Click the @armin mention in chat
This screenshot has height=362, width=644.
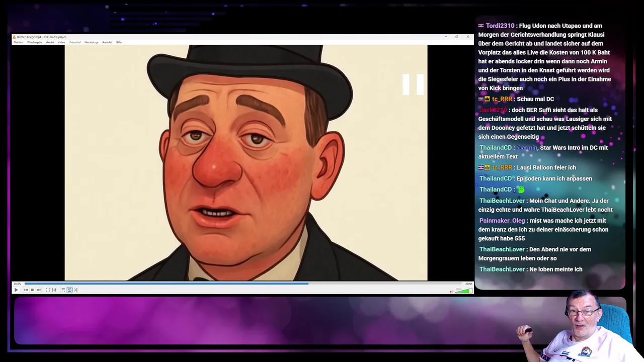[527, 148]
